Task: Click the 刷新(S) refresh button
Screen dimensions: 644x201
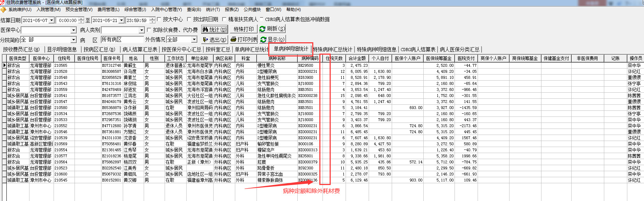Action: (x=272, y=29)
